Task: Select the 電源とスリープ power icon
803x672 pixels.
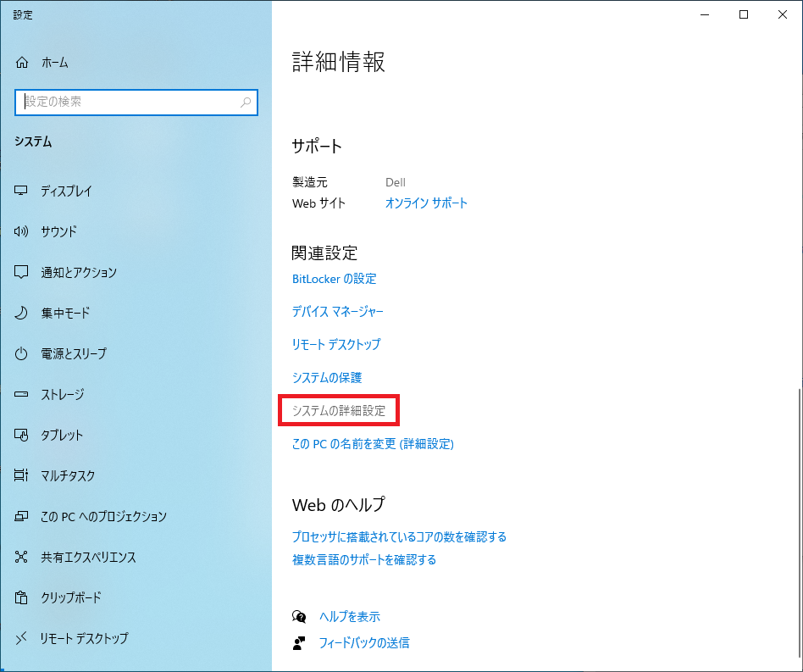Action: pos(22,353)
